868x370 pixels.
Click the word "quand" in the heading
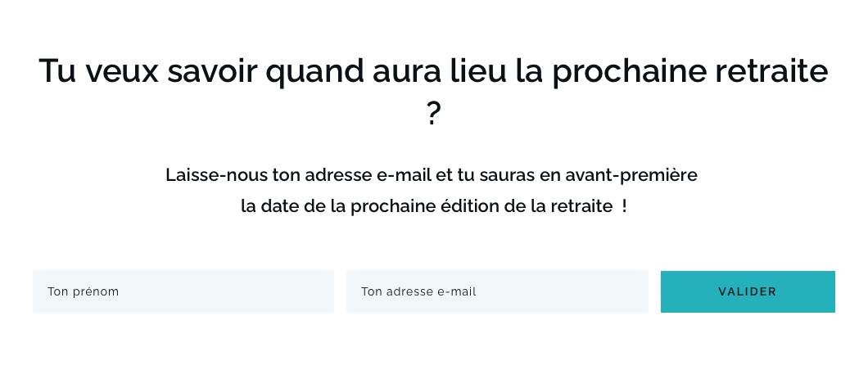[x=314, y=72]
